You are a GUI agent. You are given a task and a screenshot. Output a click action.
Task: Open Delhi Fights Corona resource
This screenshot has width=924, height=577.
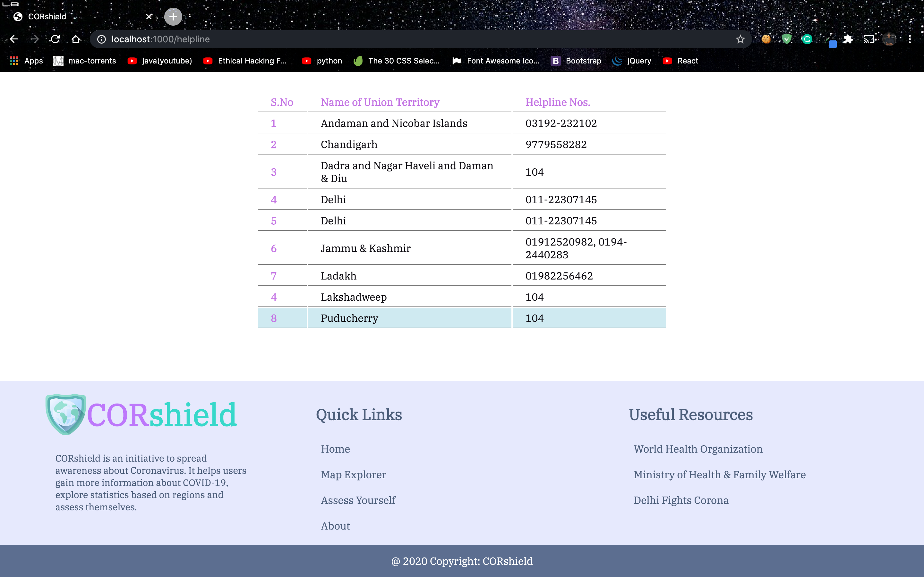click(681, 500)
